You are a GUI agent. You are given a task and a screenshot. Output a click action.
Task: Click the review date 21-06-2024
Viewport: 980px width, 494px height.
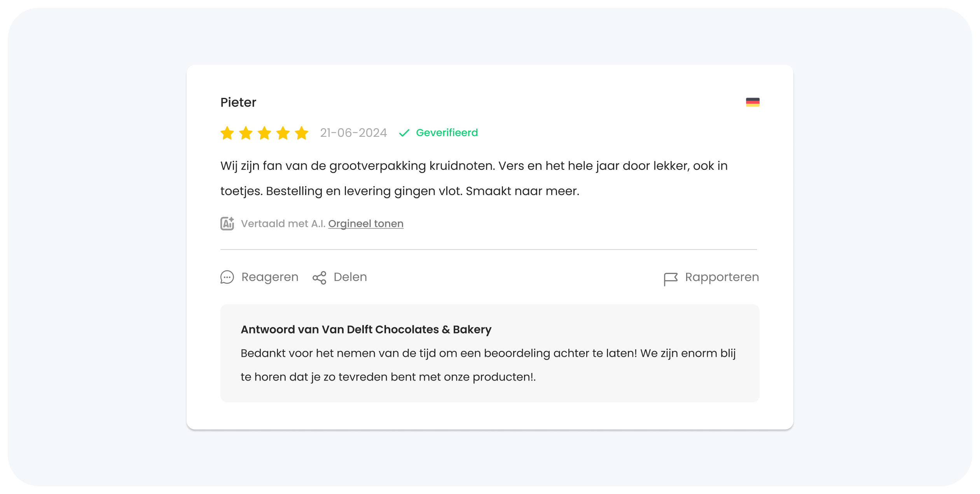[x=353, y=133]
